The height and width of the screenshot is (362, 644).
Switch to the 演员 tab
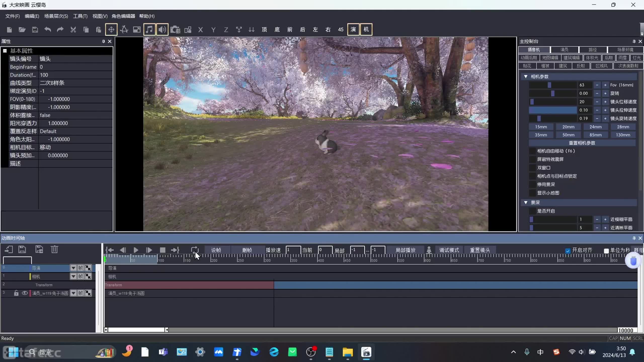coord(564,50)
